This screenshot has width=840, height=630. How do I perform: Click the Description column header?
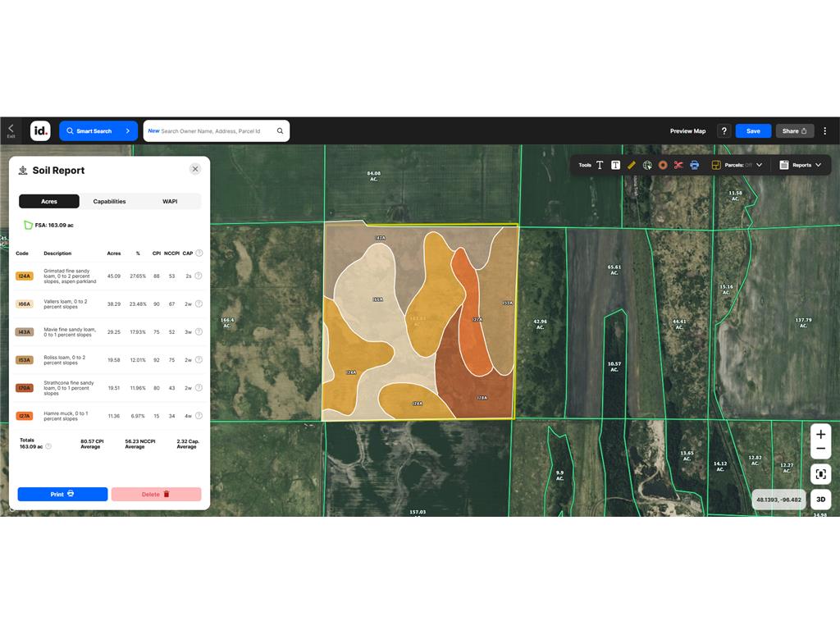click(57, 253)
